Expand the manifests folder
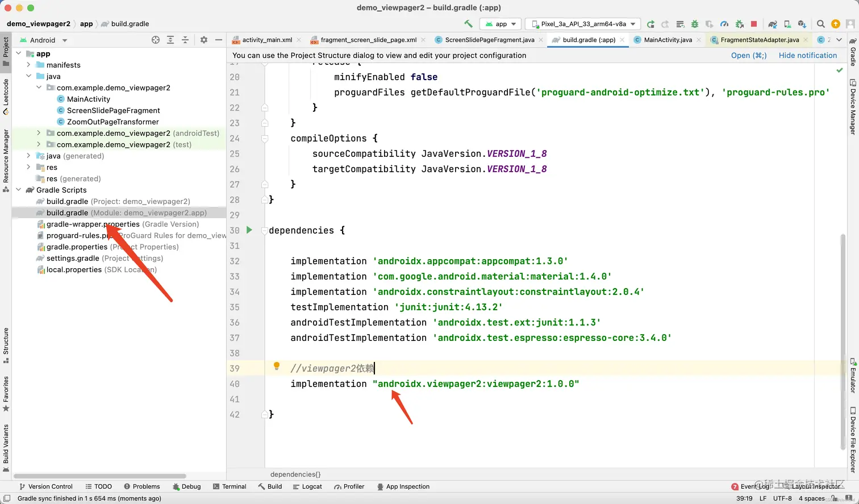This screenshot has width=859, height=504. point(29,65)
